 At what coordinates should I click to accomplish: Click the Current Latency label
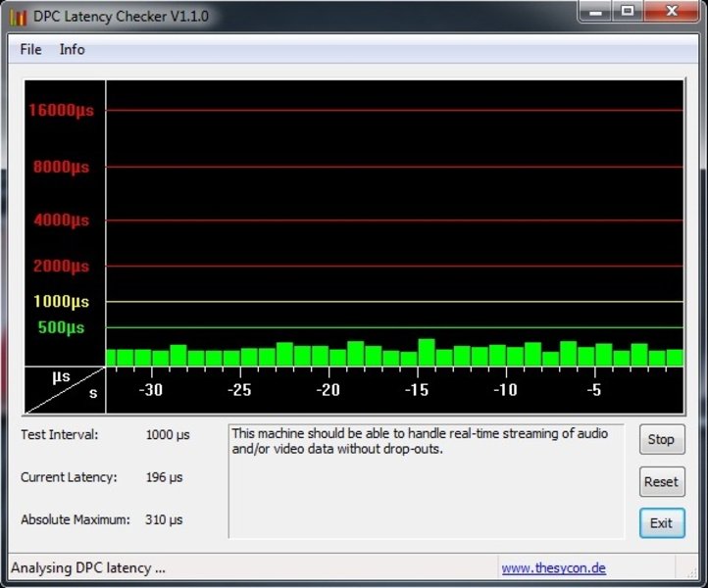(x=69, y=477)
